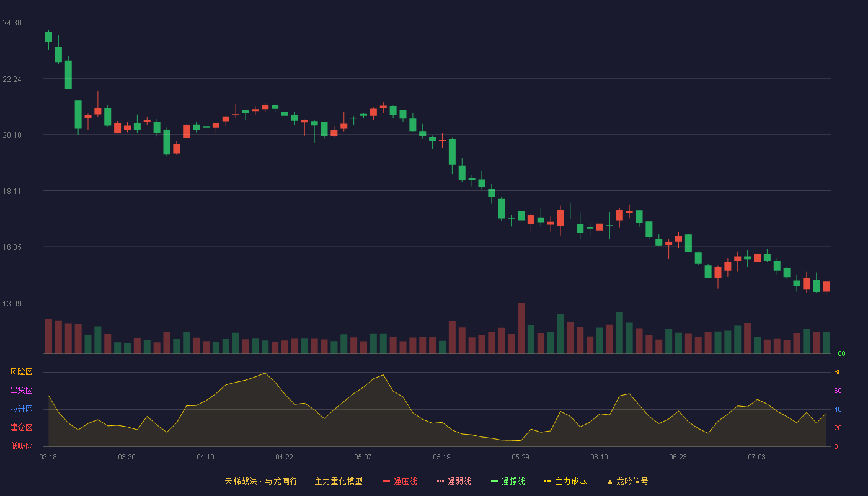Click the 建仓区 zone label
868x496 pixels.
[21, 428]
